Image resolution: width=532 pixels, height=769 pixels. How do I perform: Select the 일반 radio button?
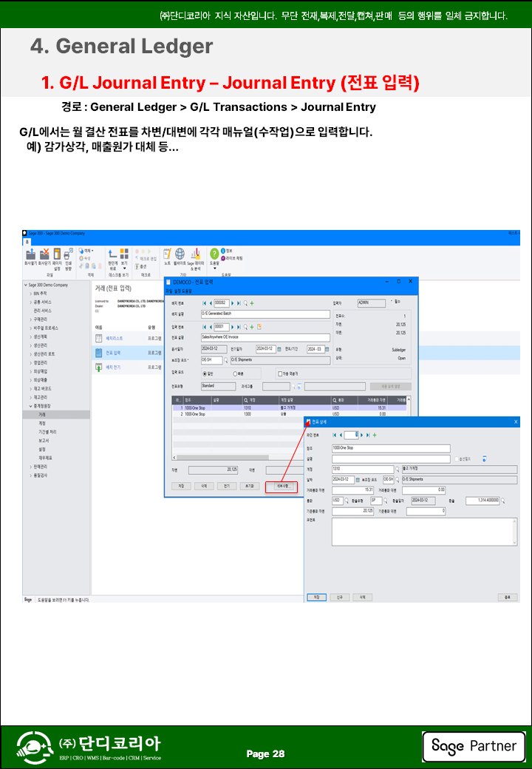pyautogui.click(x=205, y=373)
